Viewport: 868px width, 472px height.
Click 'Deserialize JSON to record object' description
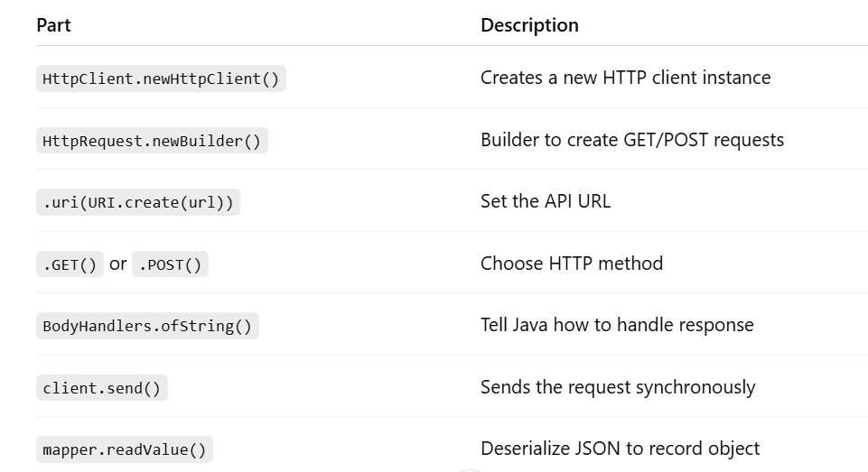coord(620,449)
